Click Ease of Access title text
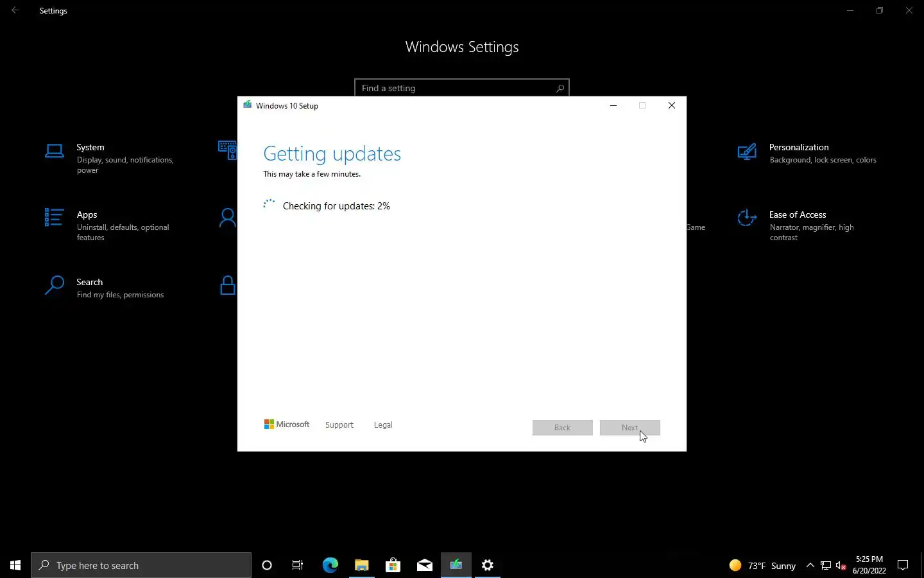Screen dimensions: 924x578 (x=798, y=215)
